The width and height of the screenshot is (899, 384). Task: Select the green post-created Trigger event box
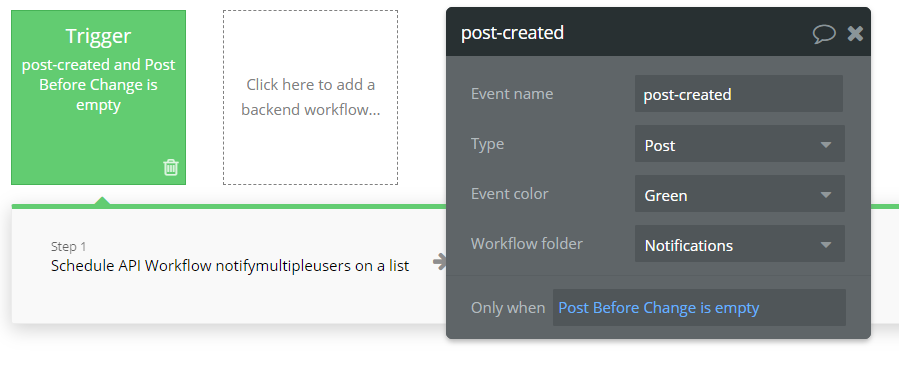(99, 97)
